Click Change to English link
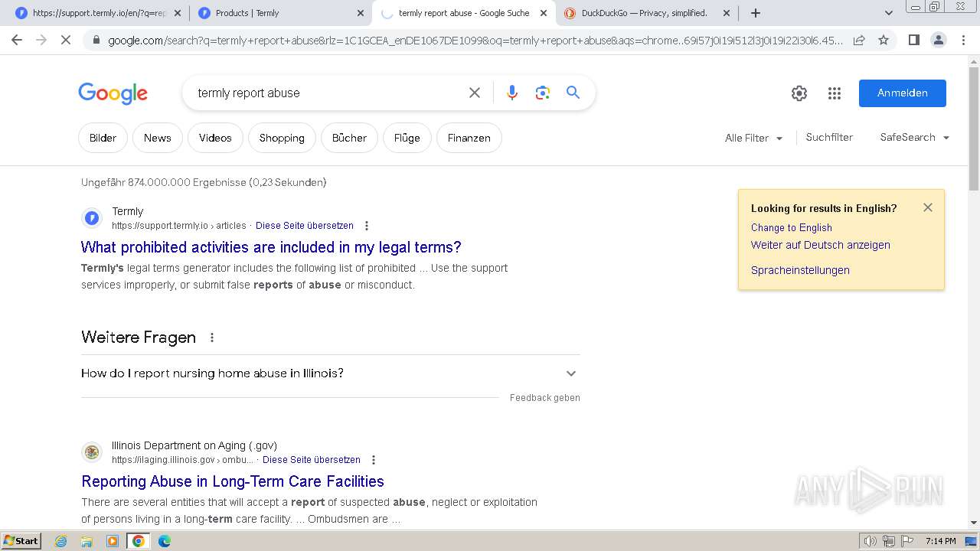This screenshot has height=551, width=980. pos(791,227)
